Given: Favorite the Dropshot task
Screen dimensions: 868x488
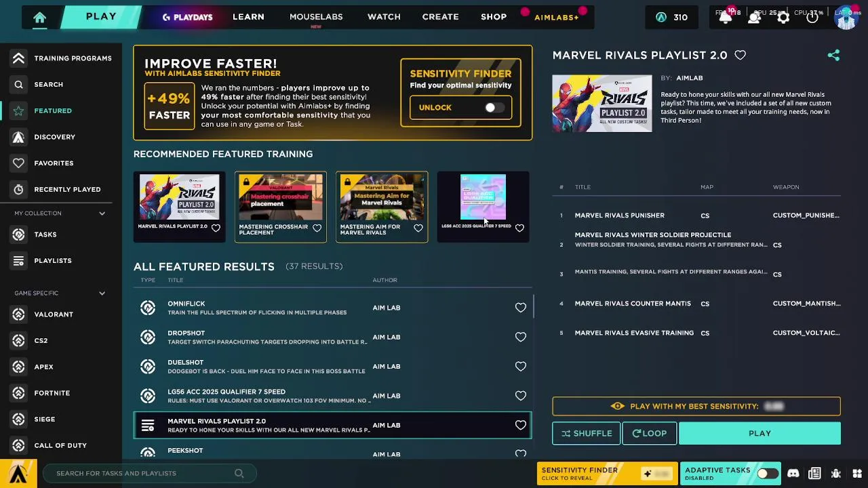Looking at the screenshot, I should point(520,337).
